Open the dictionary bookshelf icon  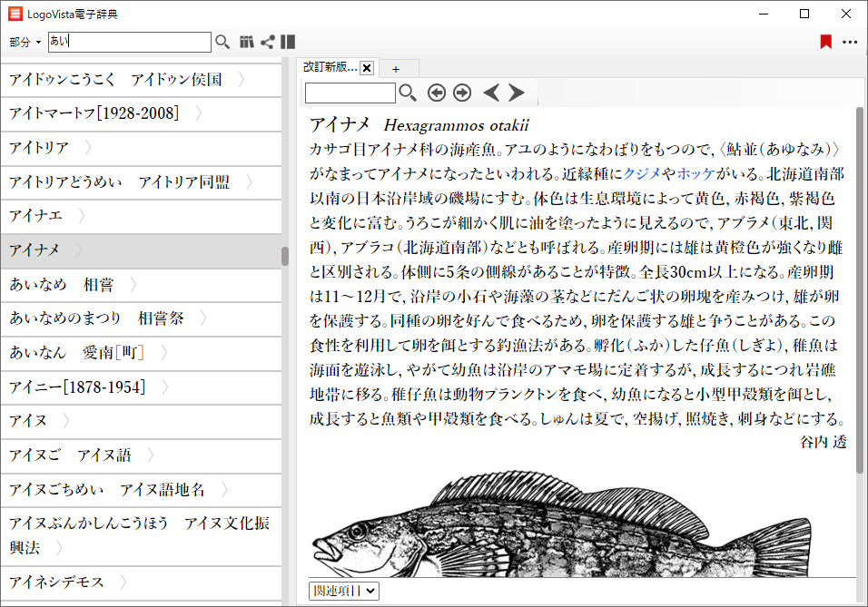coord(246,42)
